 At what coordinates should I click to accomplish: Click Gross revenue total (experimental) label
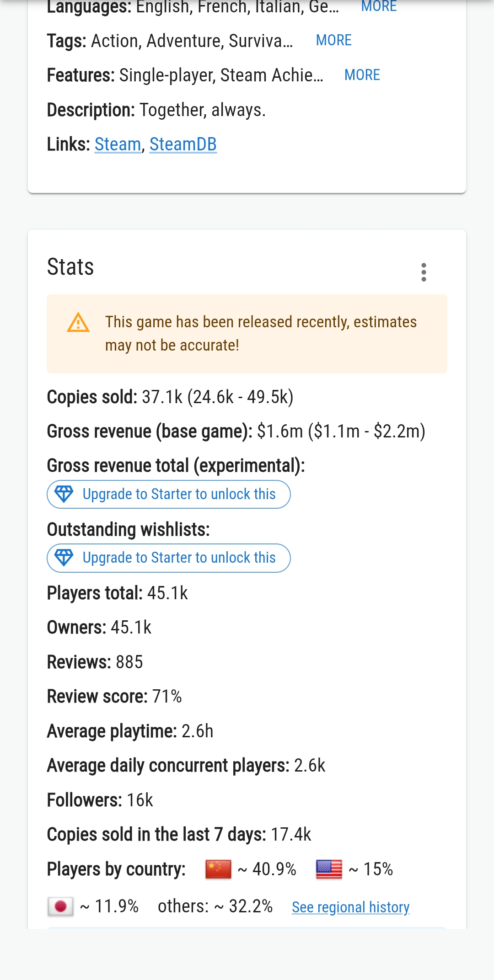(x=176, y=465)
